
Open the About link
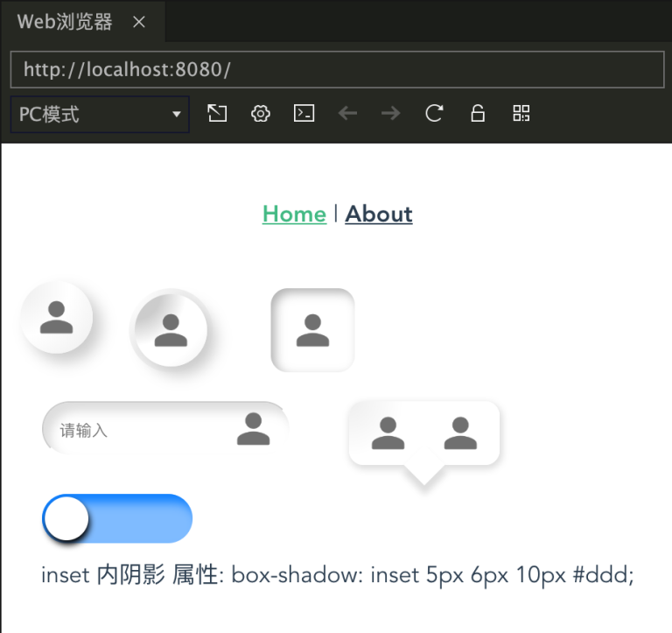click(x=379, y=214)
